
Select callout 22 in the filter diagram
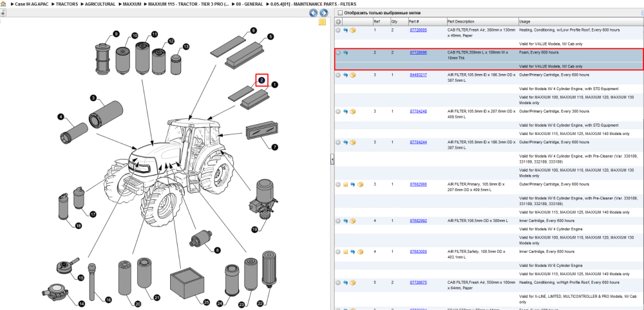(x=260, y=304)
